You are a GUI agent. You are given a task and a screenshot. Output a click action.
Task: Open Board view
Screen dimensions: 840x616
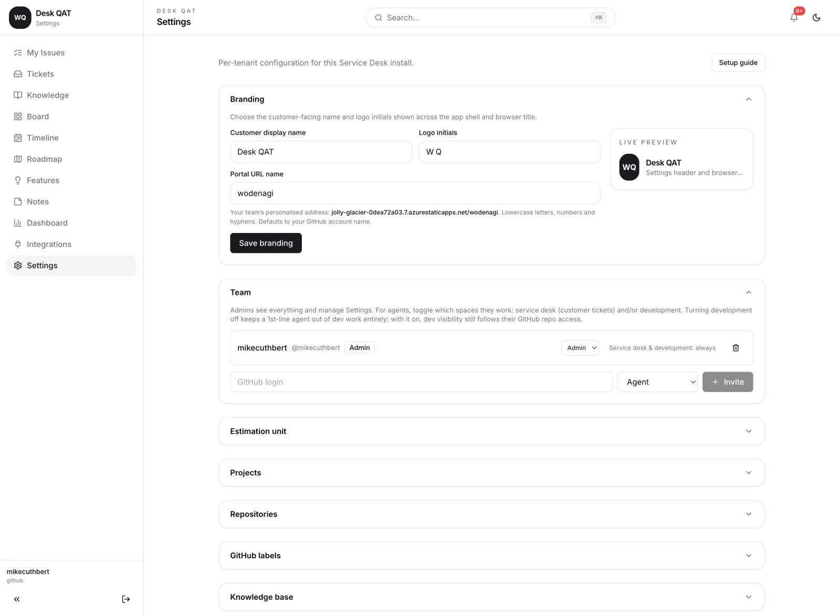coord(71,116)
